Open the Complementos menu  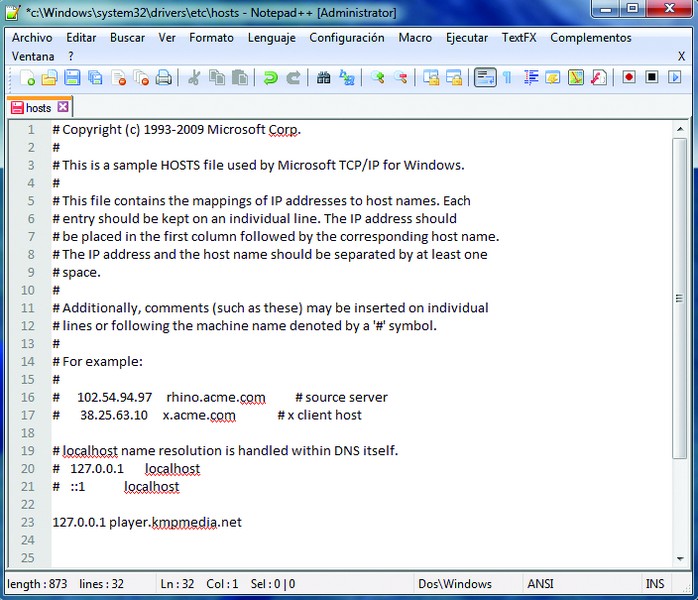coord(591,38)
